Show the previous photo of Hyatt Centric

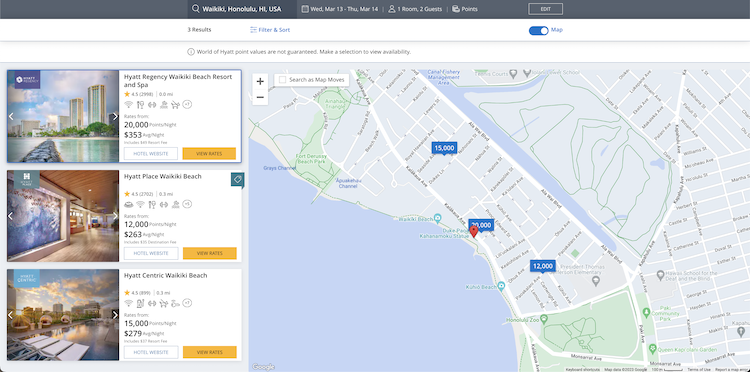click(x=11, y=315)
